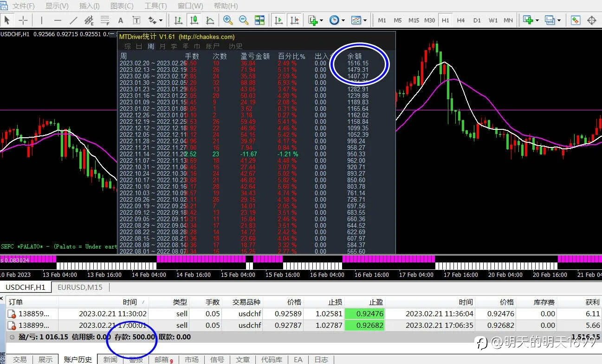Toggle chart shift from right edge
This screenshot has width=602, height=364.
294,20
